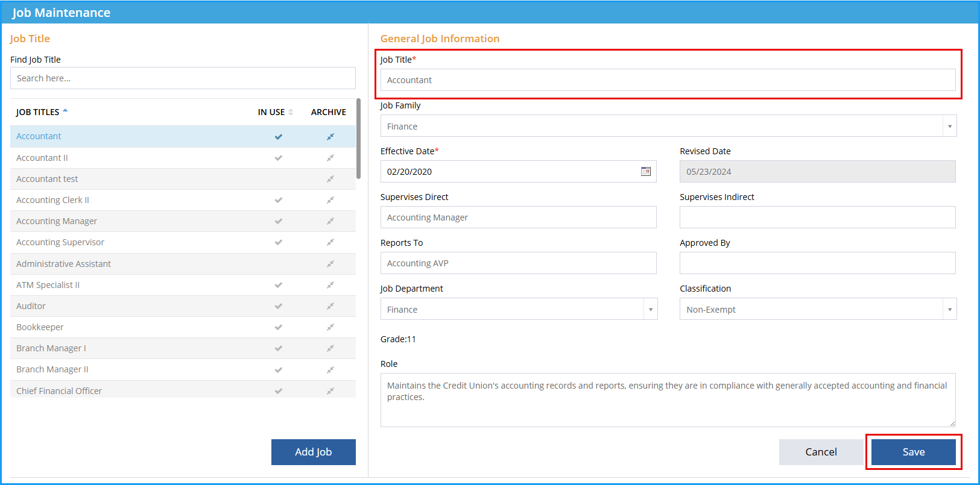980x485 pixels.
Task: Sort list by JOB TITLES column
Action: (42, 112)
